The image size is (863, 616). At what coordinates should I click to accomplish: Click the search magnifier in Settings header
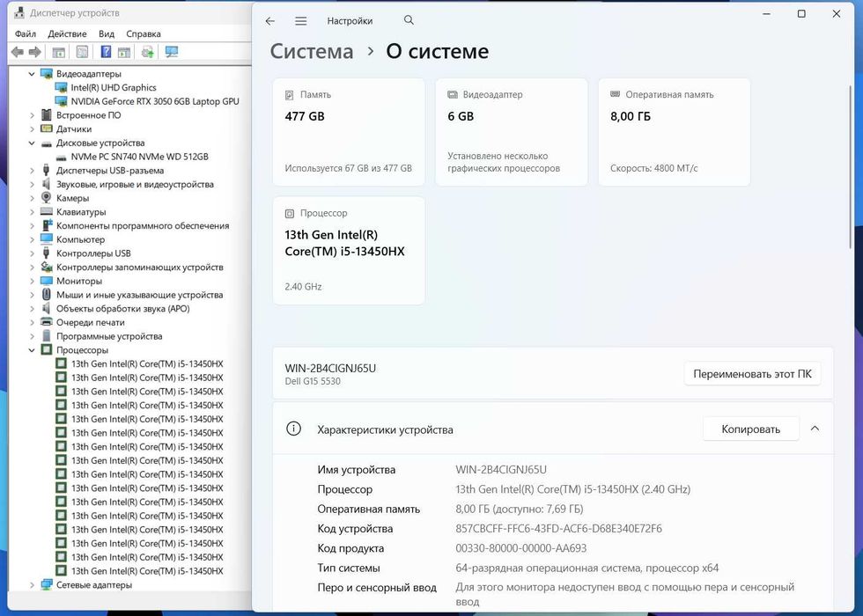click(409, 19)
